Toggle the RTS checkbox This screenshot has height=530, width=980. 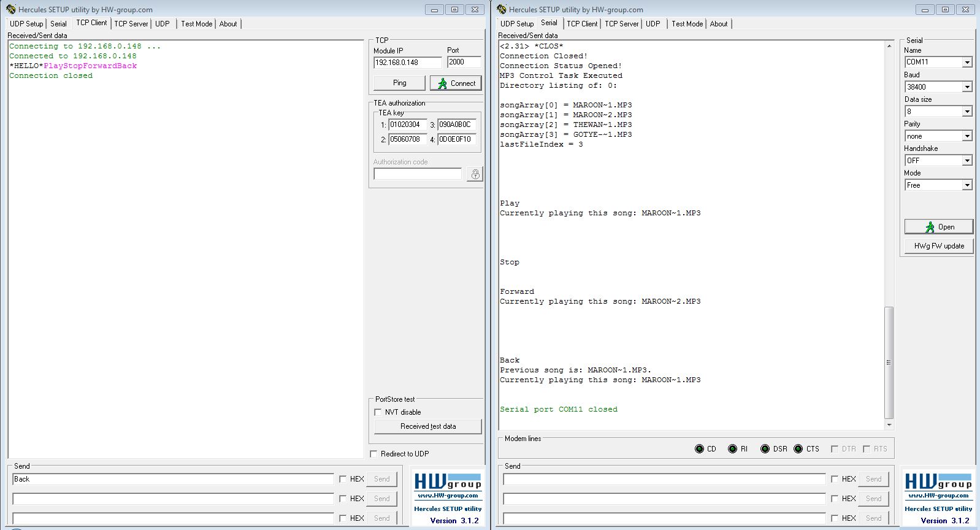pos(867,449)
